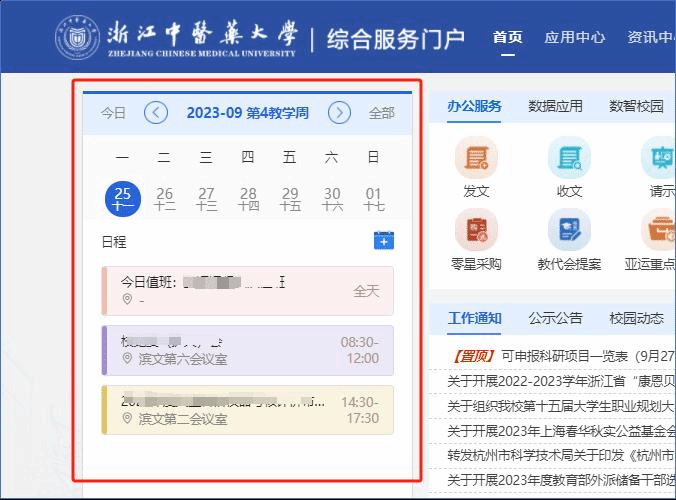The image size is (676, 500).
Task: Go to previous teaching week arrow
Action: (156, 113)
